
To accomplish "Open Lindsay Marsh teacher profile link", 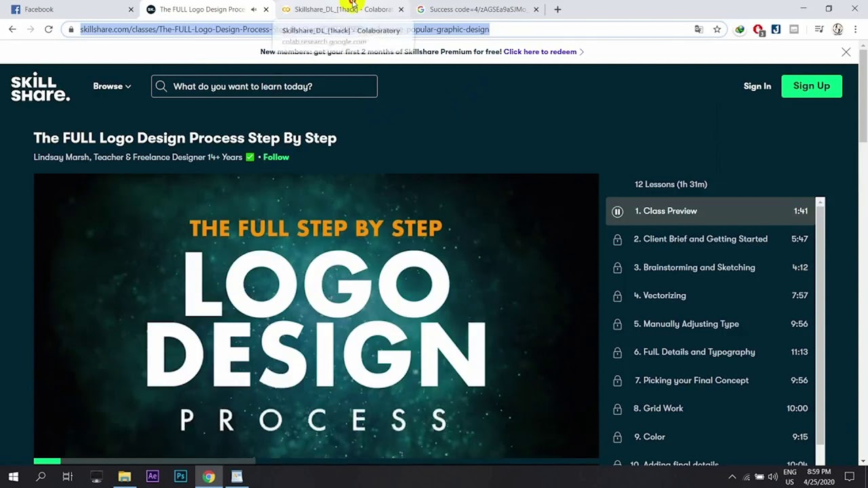I will tap(138, 157).
